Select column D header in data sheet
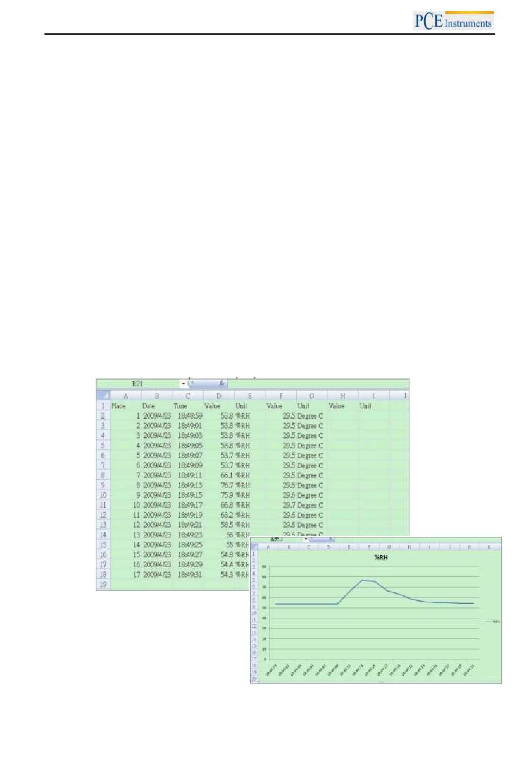Screen dimensions: 532x772 click(x=219, y=396)
